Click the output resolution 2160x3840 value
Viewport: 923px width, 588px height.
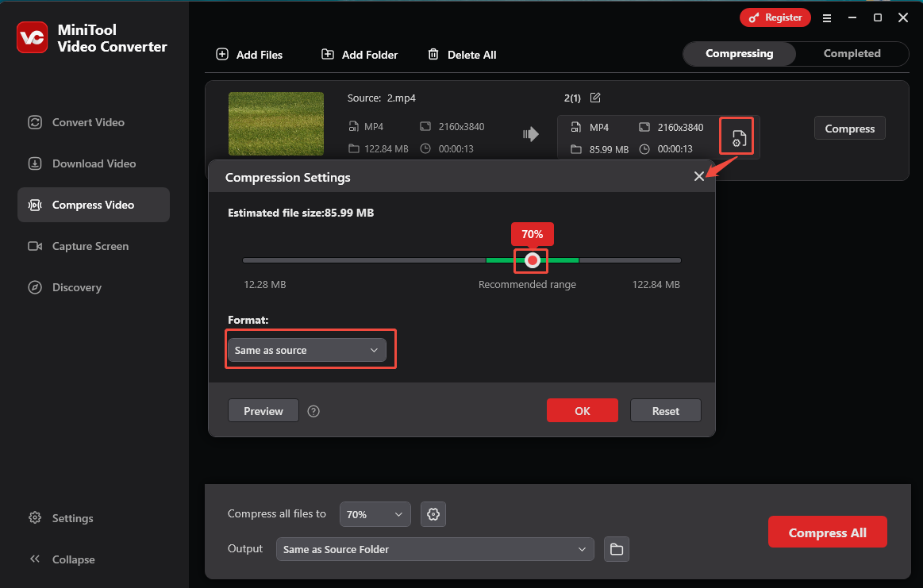coord(680,127)
